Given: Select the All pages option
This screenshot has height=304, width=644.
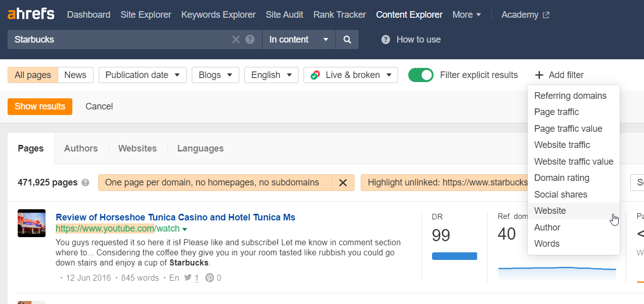Looking at the screenshot, I should (x=33, y=75).
